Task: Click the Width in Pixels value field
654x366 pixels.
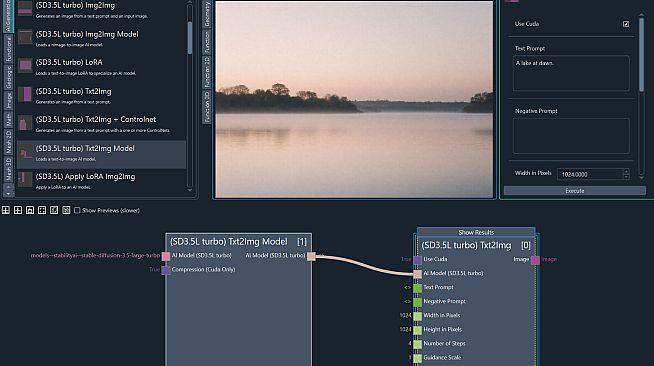Action: [x=590, y=174]
